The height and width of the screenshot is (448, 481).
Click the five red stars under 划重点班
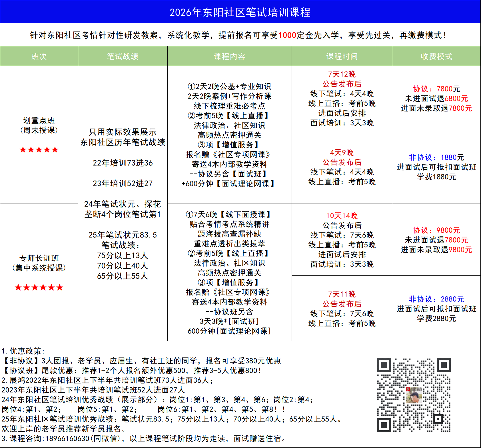pos(39,150)
